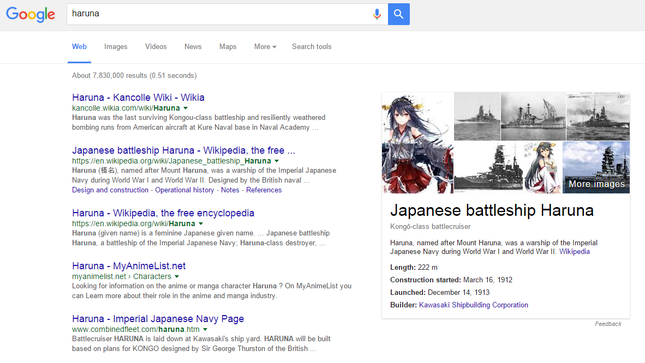This screenshot has width=645, height=363.
Task: Expand options arrow beside en.wikipedia.org/wiki/Haruna URL
Action: coord(201,223)
